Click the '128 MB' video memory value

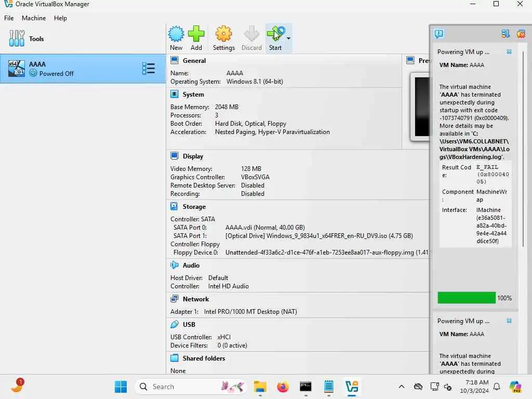tap(251, 169)
